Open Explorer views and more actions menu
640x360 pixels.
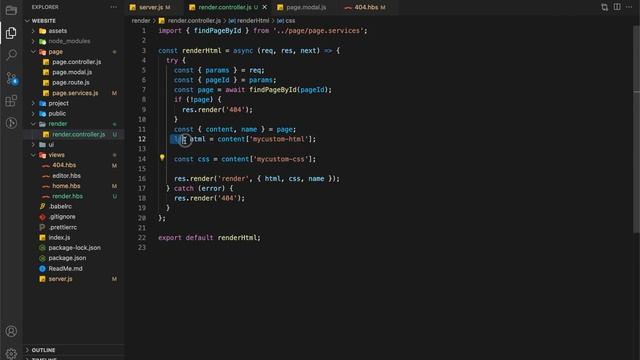(x=113, y=7)
